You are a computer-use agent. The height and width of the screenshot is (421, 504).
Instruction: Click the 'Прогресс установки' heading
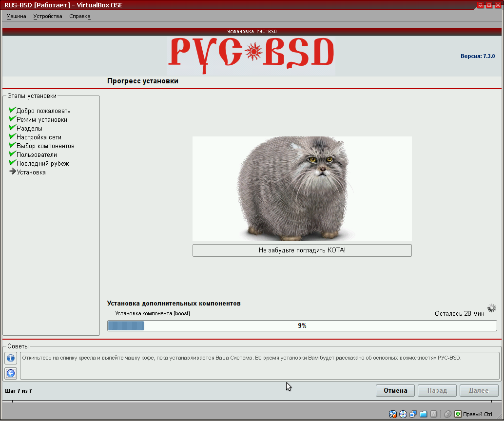(x=143, y=81)
